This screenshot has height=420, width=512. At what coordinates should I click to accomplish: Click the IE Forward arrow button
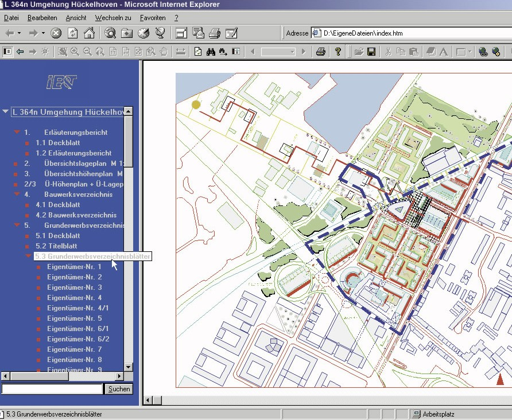coord(33,33)
